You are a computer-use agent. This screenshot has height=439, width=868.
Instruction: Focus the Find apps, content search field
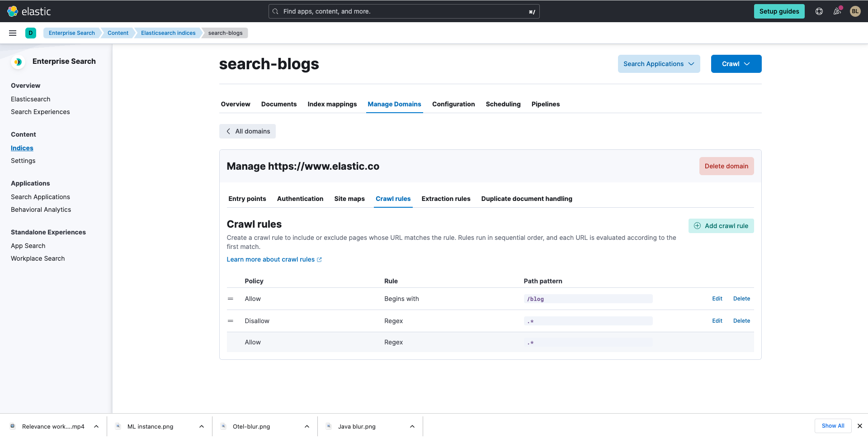point(404,11)
